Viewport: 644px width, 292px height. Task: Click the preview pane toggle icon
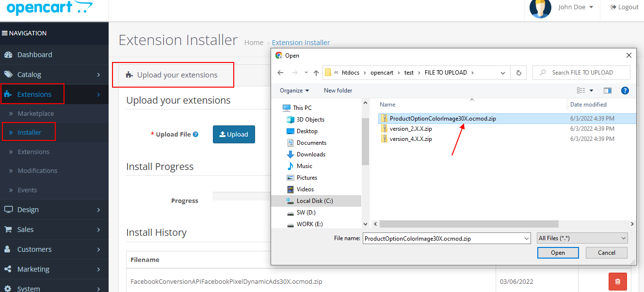tap(608, 91)
